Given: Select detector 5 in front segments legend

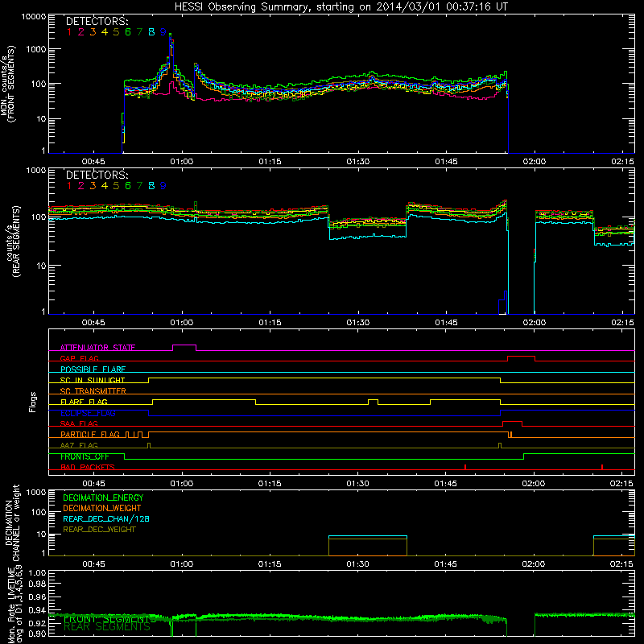Looking at the screenshot, I should click(116, 32).
